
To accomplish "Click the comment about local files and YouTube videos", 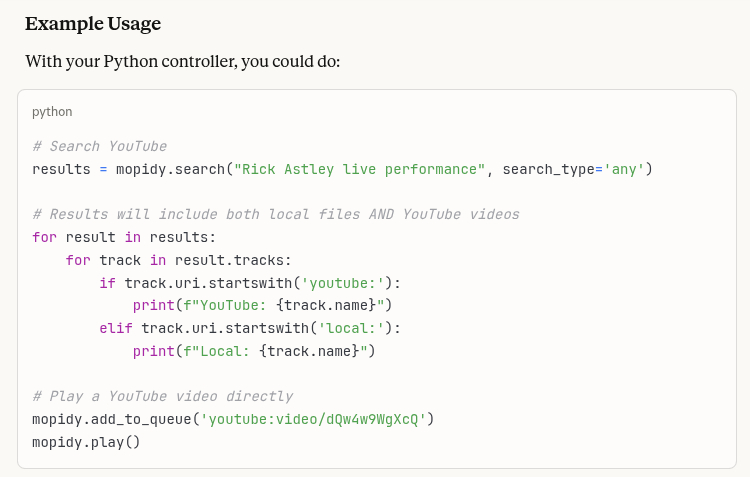I will click(275, 214).
